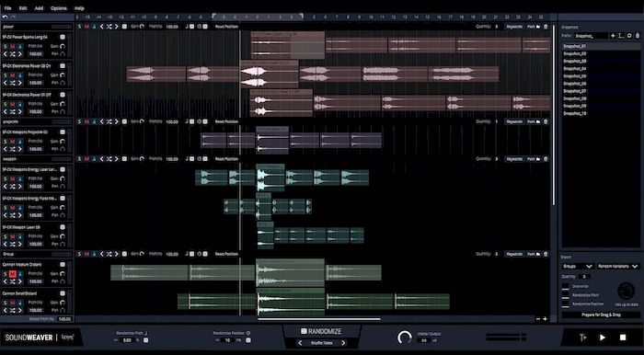Mute the power group
The width and height of the screenshot is (644, 355).
point(86,27)
